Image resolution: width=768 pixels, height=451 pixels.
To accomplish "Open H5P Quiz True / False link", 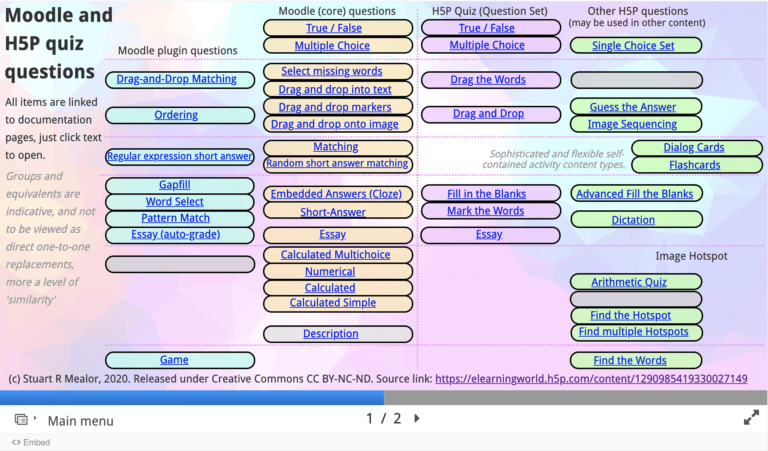I will pyautogui.click(x=486, y=28).
